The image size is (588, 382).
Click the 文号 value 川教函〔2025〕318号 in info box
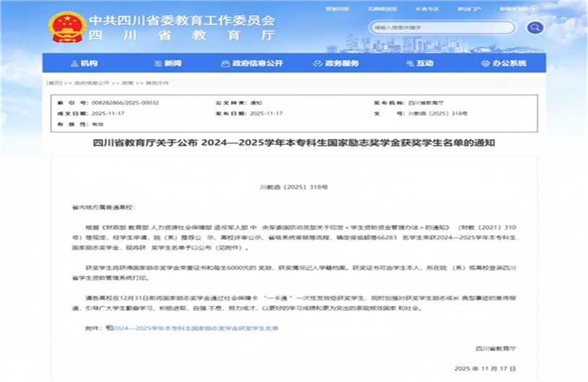pyautogui.click(x=438, y=113)
